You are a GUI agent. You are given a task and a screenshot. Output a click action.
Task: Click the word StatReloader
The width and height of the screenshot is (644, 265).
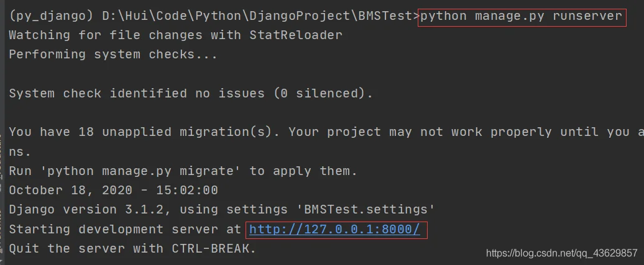tap(296, 35)
